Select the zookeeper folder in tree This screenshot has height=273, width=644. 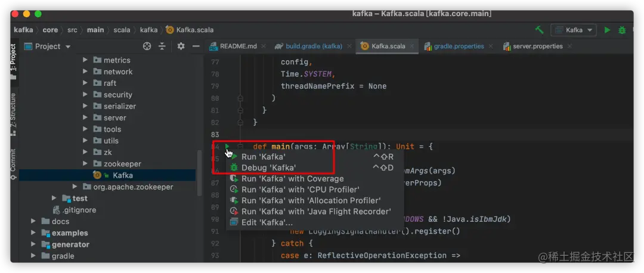pos(122,163)
